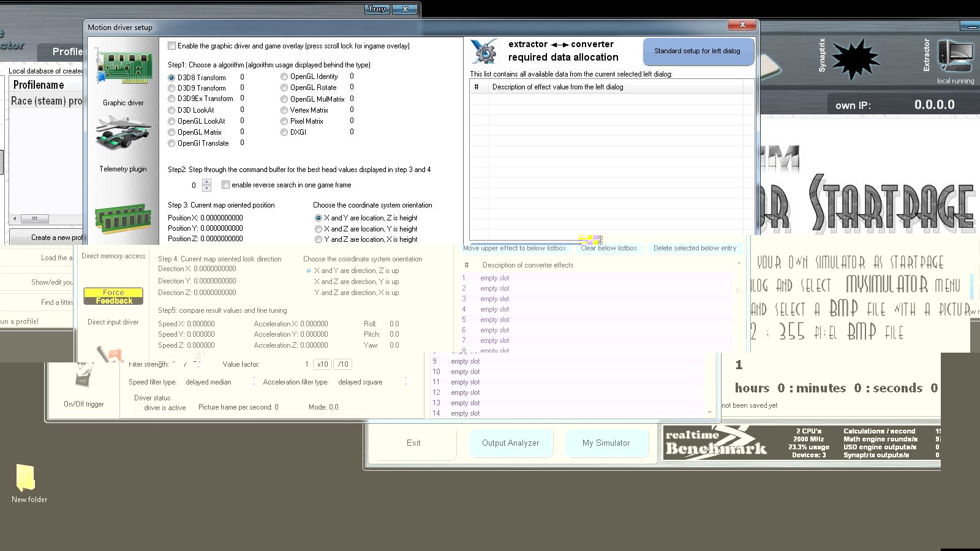Viewport: 980px width, 551px height.
Task: Click the On/Off trigger switch icon
Action: [83, 375]
